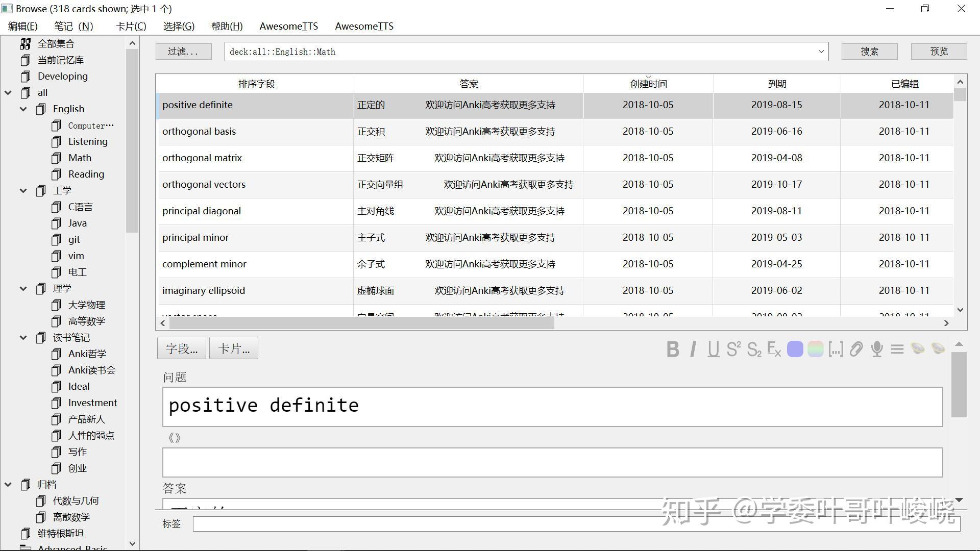Collapse the 归档 deck branch
Viewport: 980px width, 551px height.
[8, 485]
